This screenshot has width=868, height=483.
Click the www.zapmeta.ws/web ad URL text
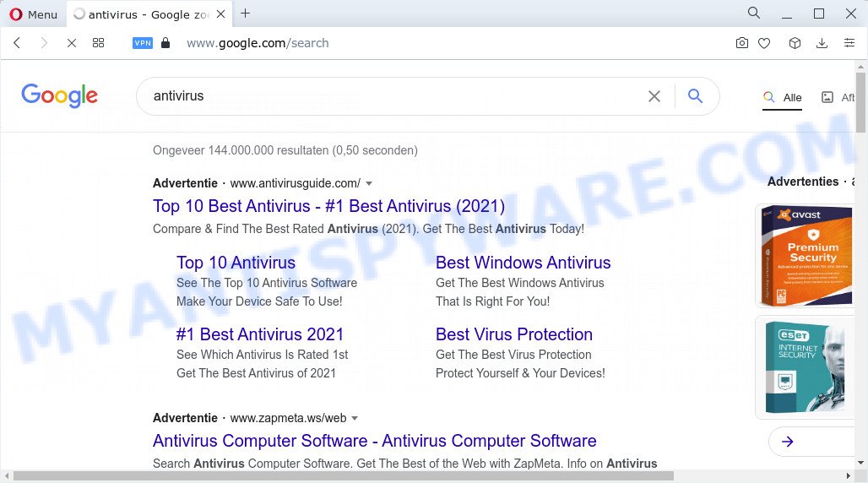tap(289, 418)
